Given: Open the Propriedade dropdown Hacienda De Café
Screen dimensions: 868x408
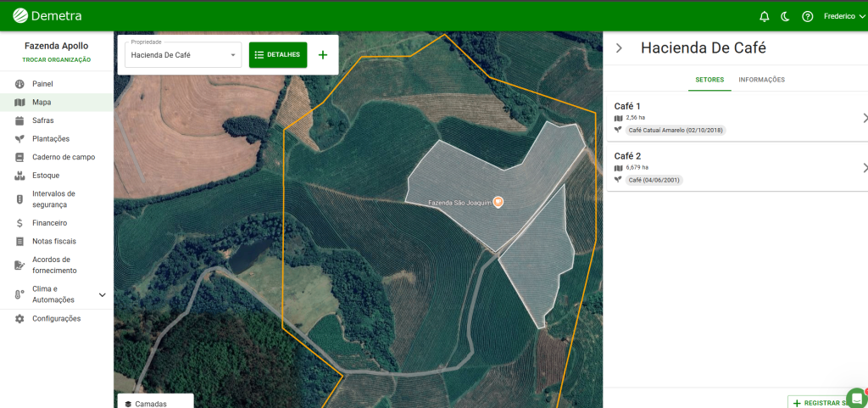Looking at the screenshot, I should coord(183,55).
